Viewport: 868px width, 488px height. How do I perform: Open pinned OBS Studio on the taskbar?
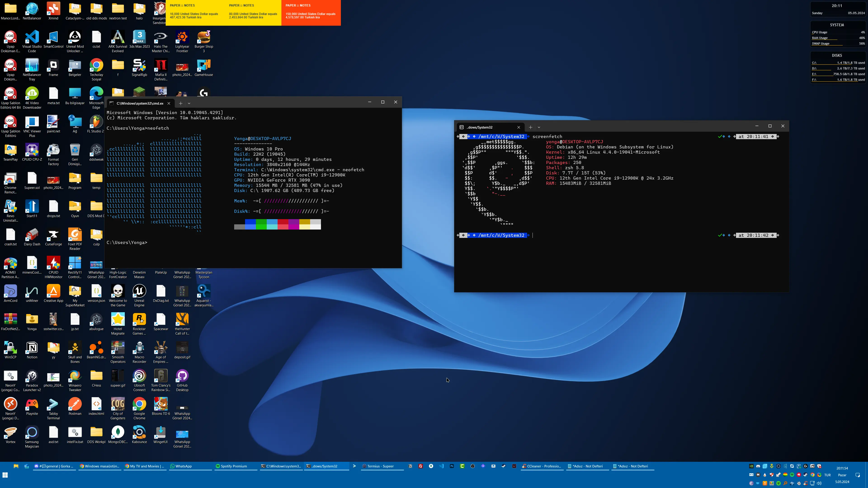coord(473,466)
